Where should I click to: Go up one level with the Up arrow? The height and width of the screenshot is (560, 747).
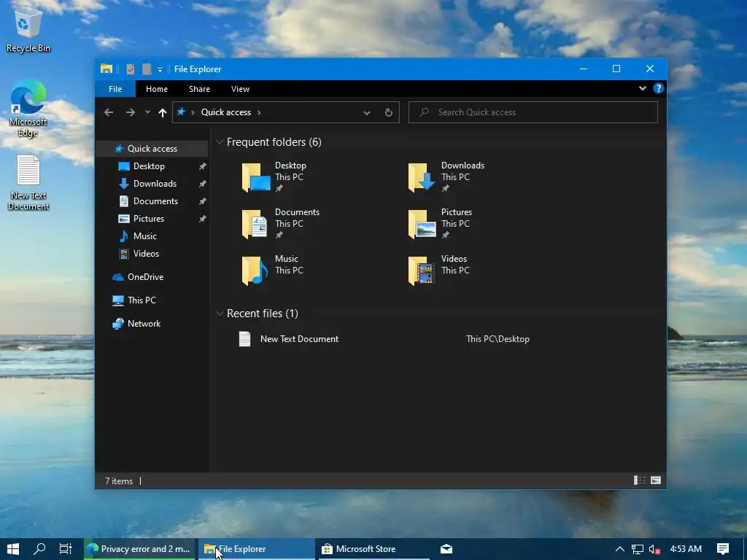(163, 112)
